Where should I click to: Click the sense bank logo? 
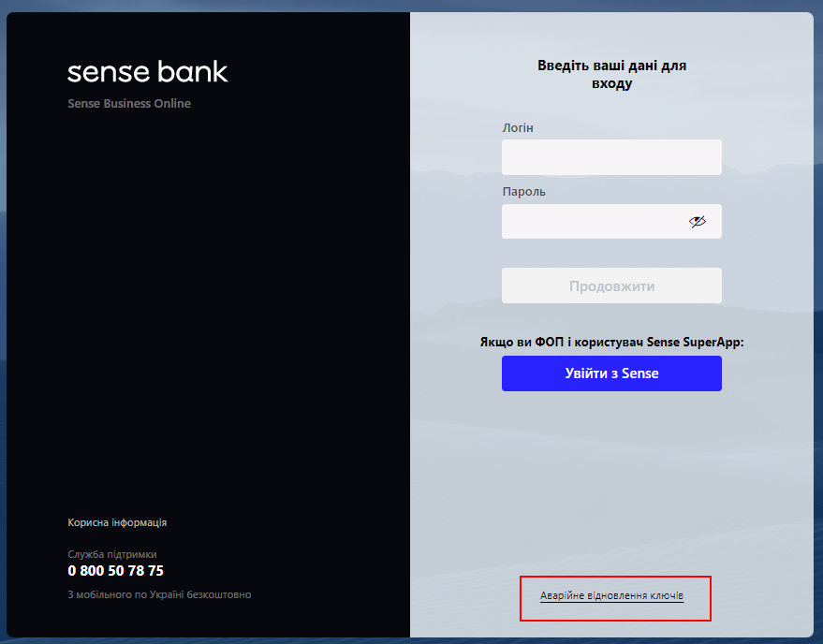click(x=148, y=72)
